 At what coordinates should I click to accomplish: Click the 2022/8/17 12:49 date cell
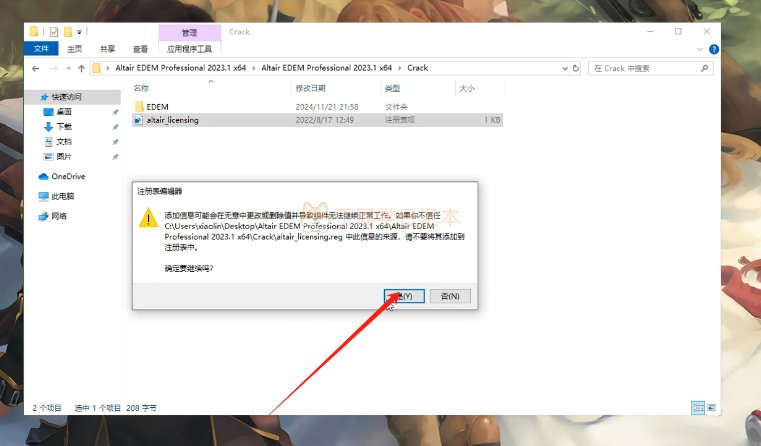[325, 120]
